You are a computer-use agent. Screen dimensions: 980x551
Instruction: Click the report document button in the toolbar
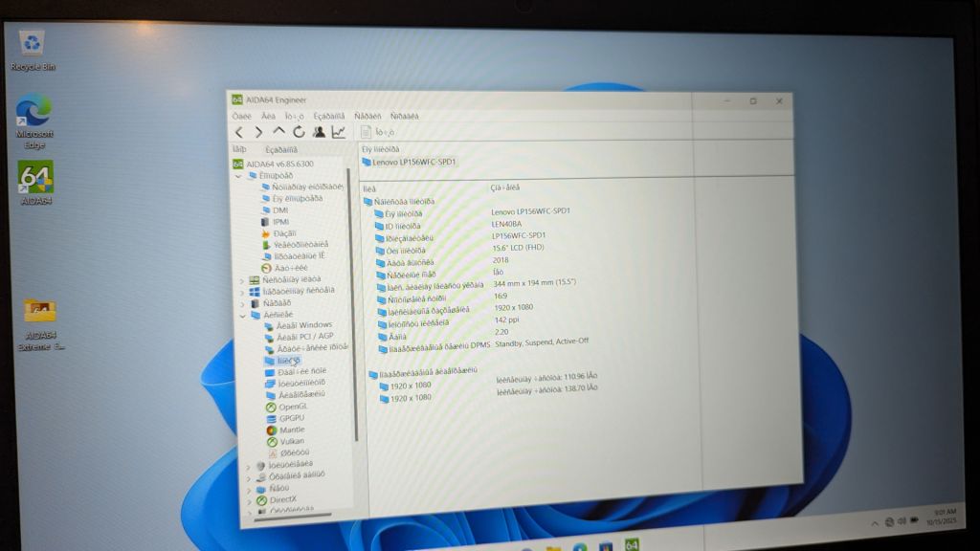click(377, 132)
